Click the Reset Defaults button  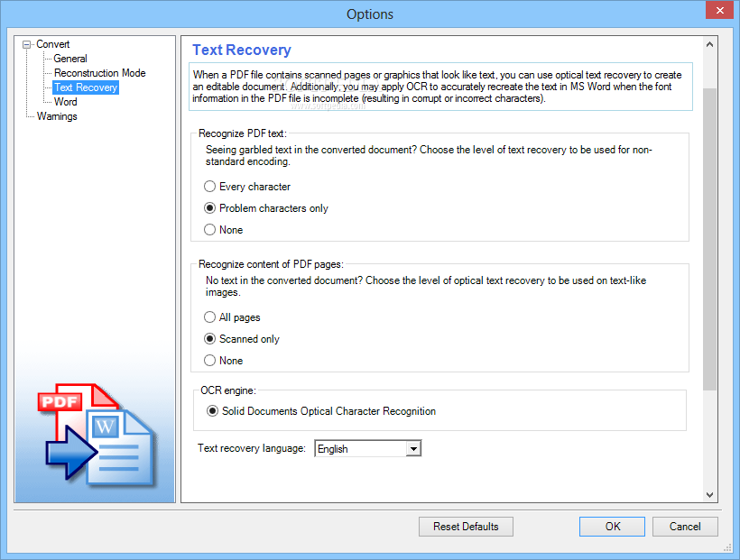(466, 527)
